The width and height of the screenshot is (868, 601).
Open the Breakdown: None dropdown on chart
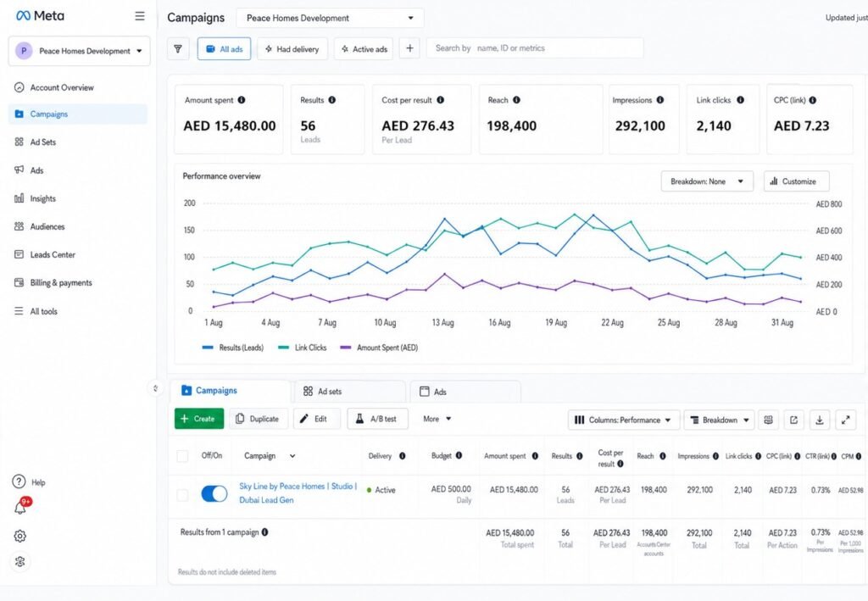click(x=707, y=181)
